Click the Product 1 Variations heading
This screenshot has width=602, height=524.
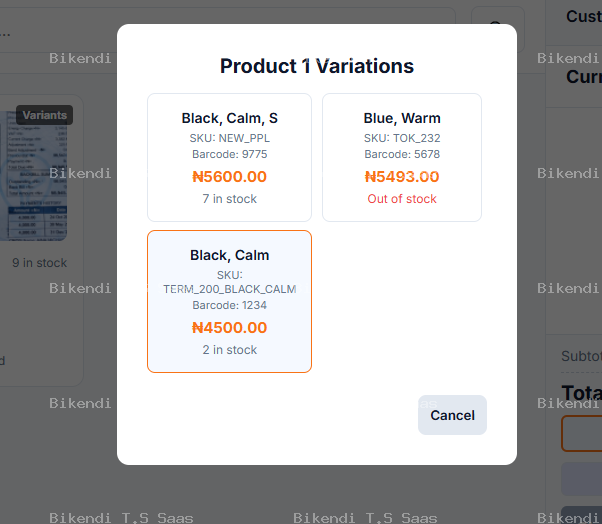(317, 66)
